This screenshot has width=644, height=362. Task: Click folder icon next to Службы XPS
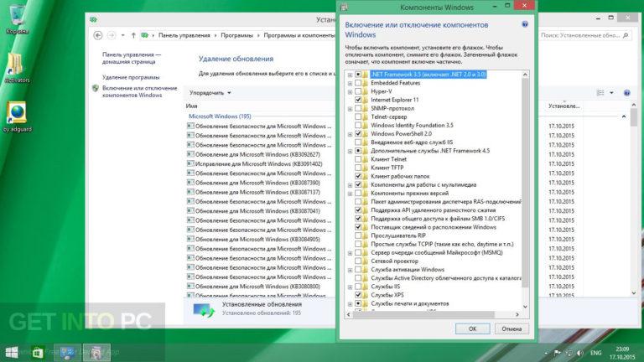point(365,295)
